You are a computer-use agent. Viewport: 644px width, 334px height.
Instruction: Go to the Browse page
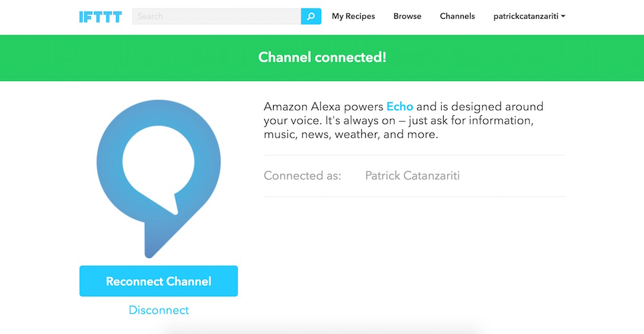[x=407, y=17]
